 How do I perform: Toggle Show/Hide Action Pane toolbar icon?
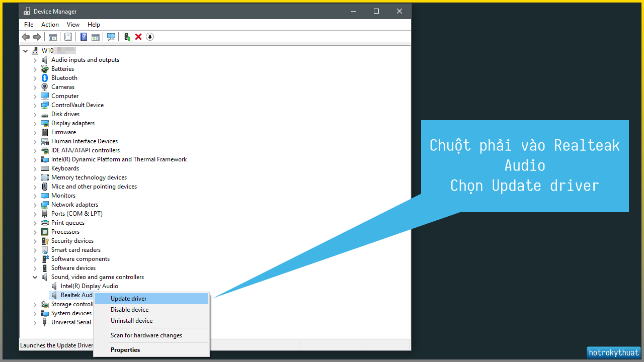(x=96, y=37)
